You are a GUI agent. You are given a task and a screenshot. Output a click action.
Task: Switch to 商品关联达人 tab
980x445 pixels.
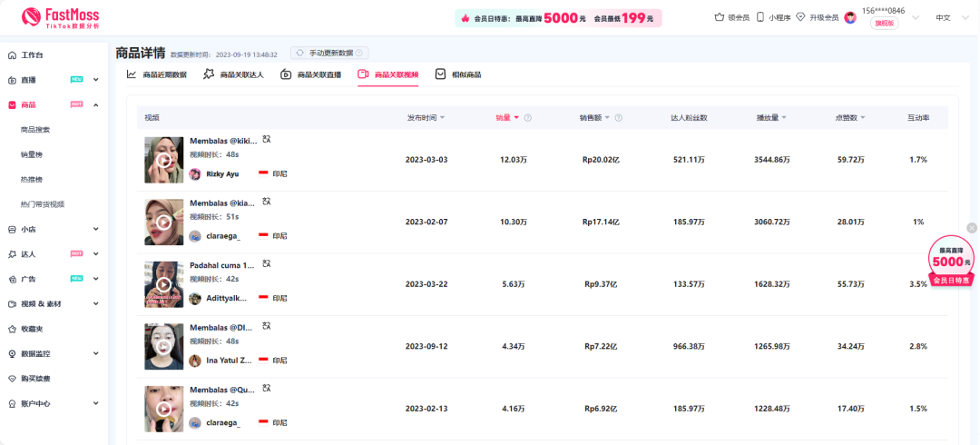tap(233, 74)
